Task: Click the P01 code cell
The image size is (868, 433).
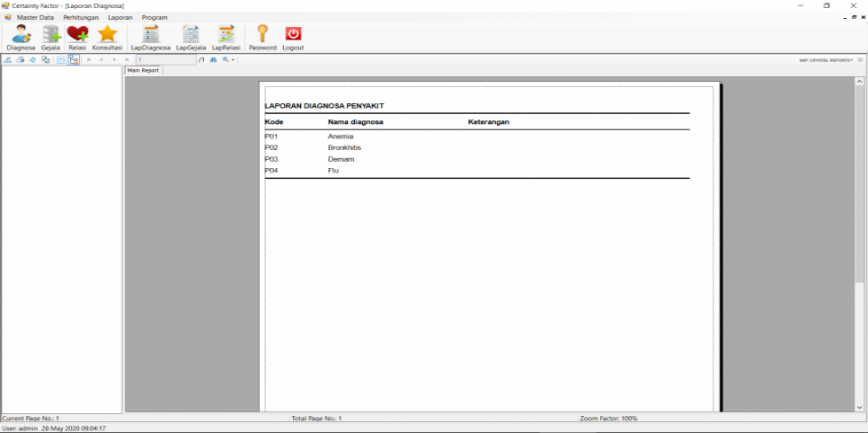Action: pyautogui.click(x=271, y=137)
